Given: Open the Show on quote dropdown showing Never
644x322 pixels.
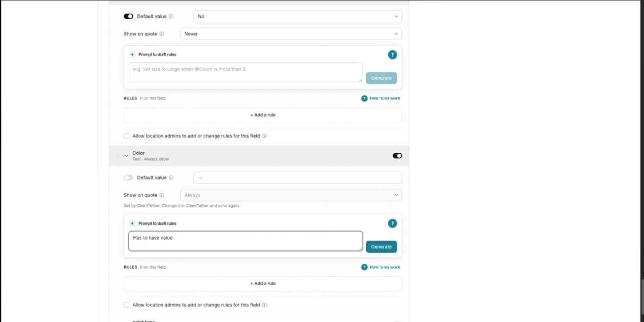Looking at the screenshot, I should (x=291, y=34).
